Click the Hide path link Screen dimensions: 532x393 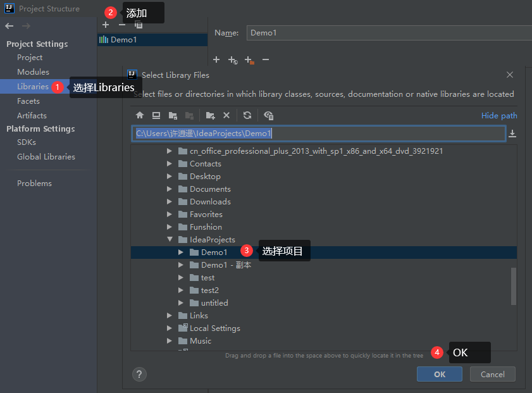tap(499, 116)
